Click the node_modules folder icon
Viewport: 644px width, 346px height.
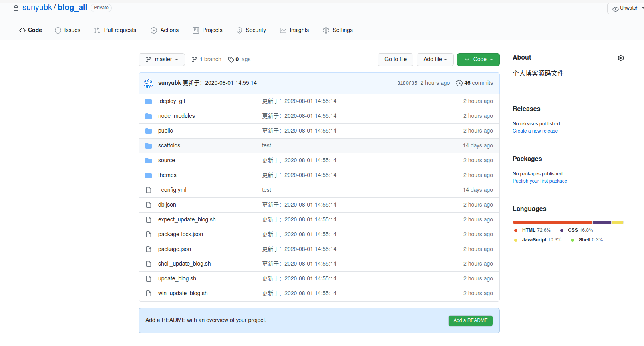tap(149, 116)
